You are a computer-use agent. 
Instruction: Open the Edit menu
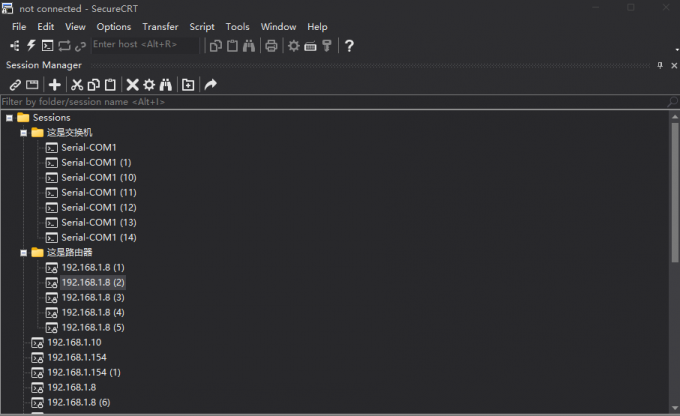pos(46,26)
